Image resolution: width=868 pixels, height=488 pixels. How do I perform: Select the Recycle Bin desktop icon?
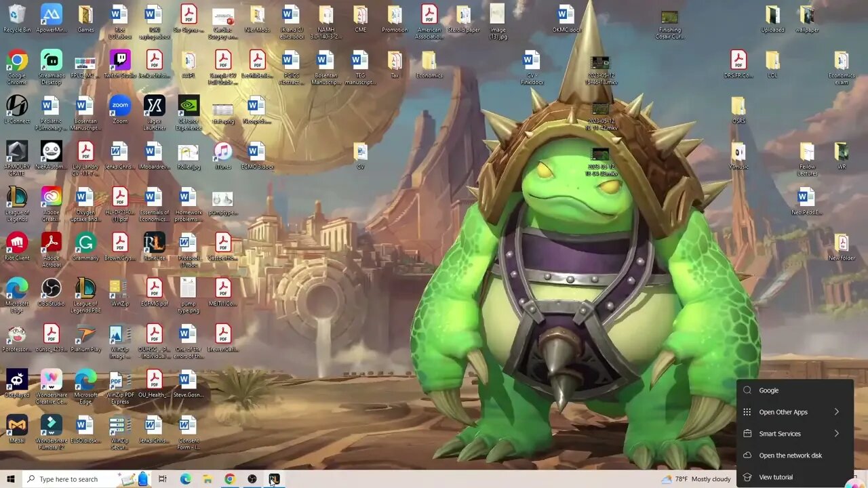(x=17, y=19)
